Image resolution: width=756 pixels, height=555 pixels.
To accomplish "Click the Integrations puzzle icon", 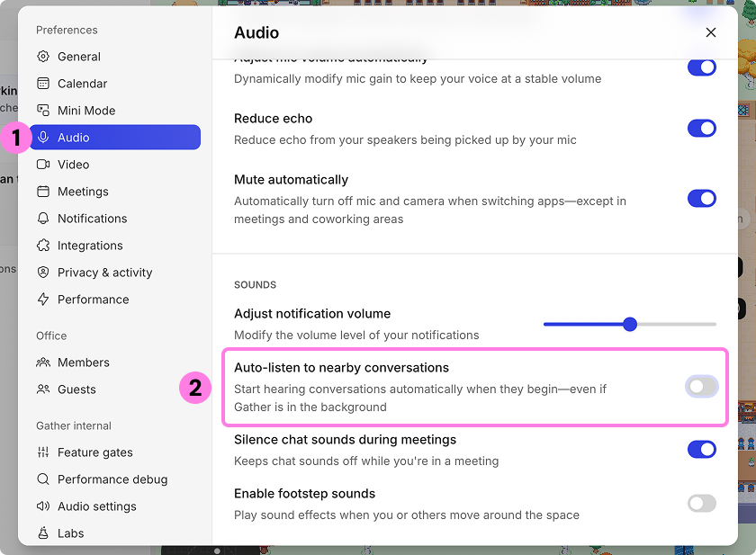I will point(43,245).
